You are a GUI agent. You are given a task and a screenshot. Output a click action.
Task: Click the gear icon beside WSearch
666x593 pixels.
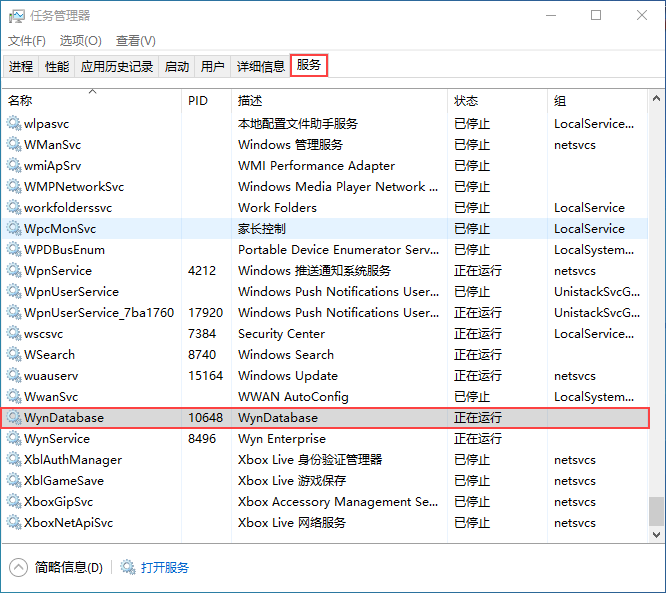(14, 354)
